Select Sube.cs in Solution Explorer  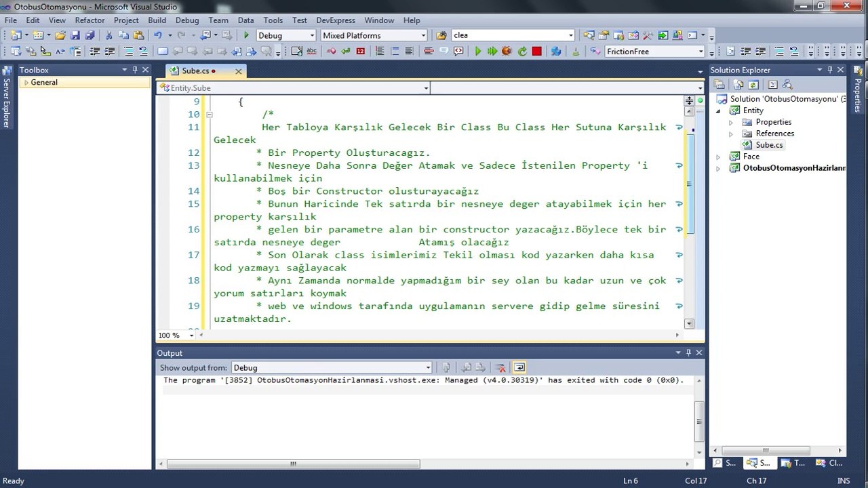pyautogui.click(x=769, y=145)
